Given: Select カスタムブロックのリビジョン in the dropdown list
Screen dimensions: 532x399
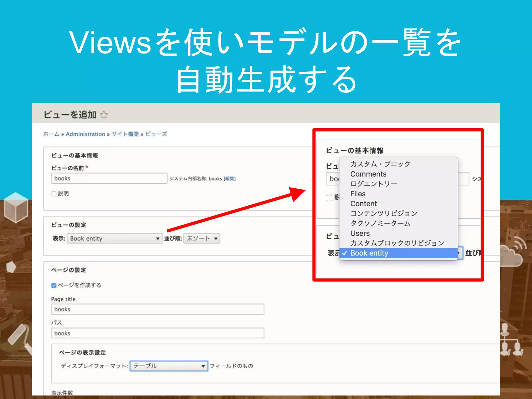Looking at the screenshot, I should (x=398, y=243).
